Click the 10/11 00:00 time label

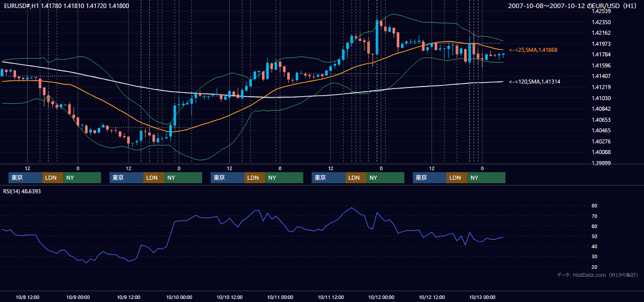(280, 297)
